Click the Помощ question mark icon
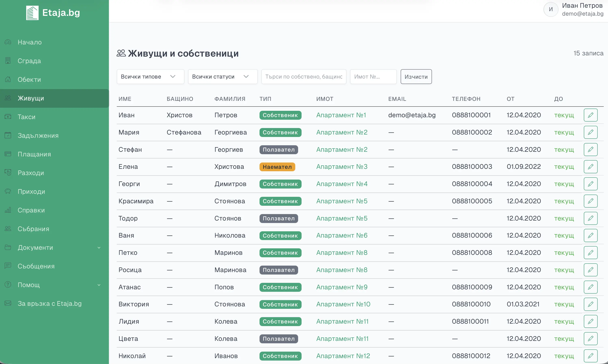The image size is (608, 364). [8, 284]
